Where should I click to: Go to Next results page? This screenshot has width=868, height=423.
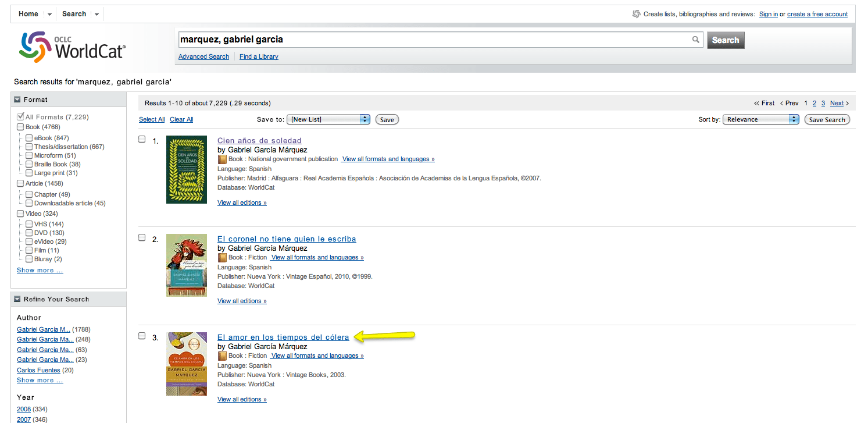pos(837,103)
